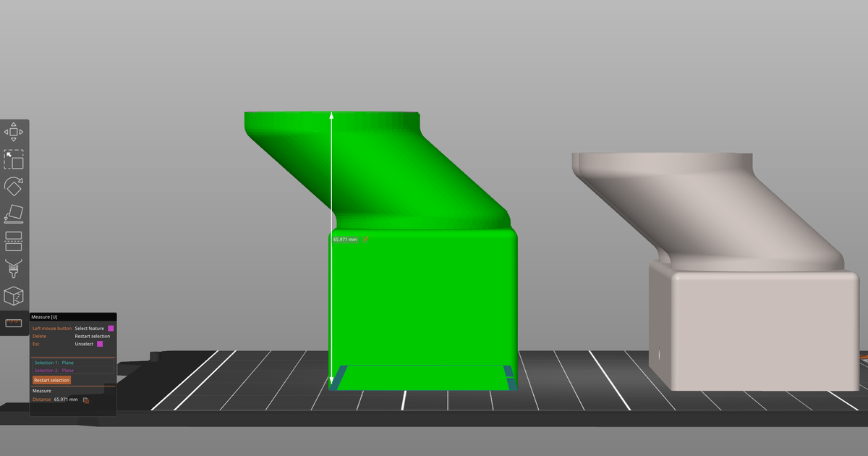
Task: Click the Unselect magenta color swatch
Action: point(100,344)
